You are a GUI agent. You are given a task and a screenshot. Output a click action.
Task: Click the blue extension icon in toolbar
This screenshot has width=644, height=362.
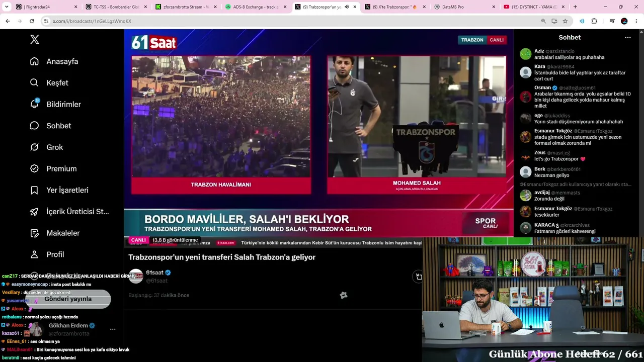582,21
